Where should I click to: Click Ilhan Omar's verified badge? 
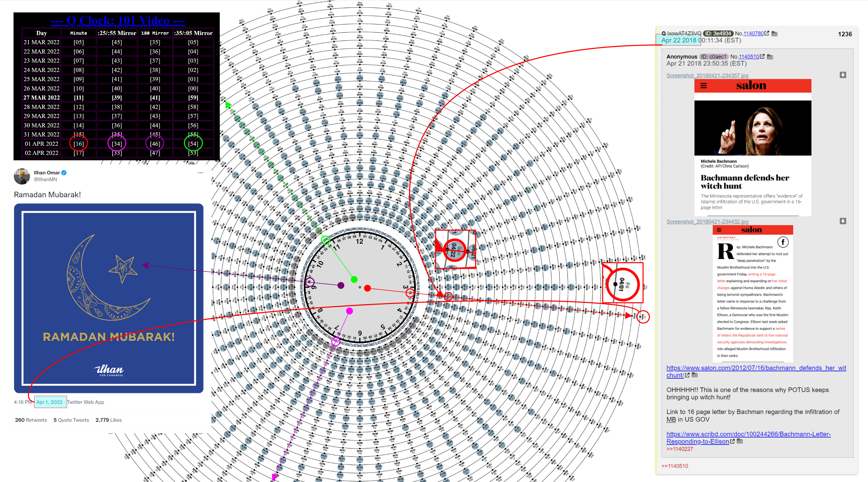[64, 172]
